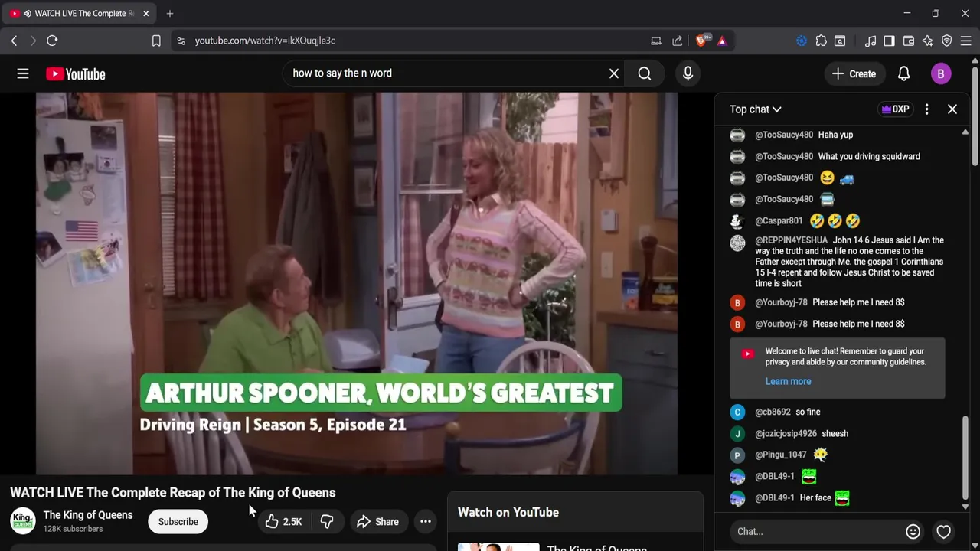Follow the Learn more chat link
The width and height of the screenshot is (980, 551).
788,381
